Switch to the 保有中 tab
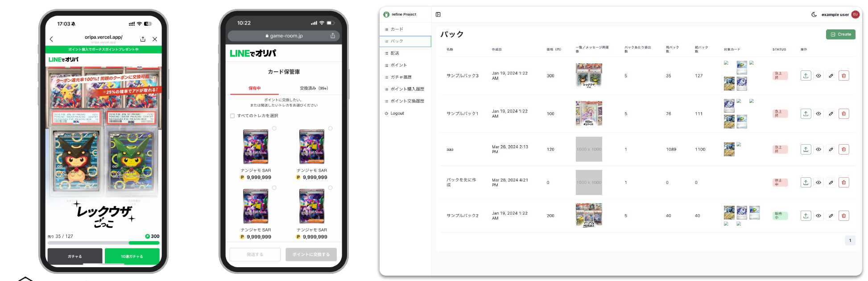This screenshot has width=868, height=281. [x=255, y=88]
